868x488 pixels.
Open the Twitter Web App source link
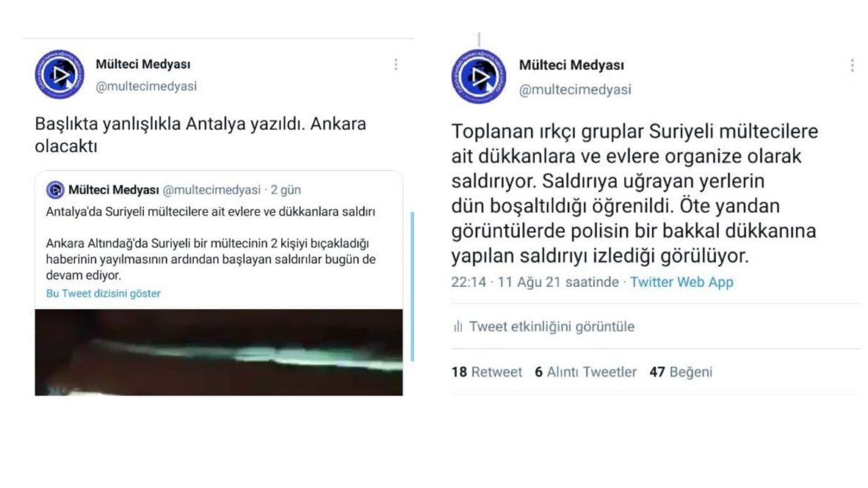pos(682,282)
